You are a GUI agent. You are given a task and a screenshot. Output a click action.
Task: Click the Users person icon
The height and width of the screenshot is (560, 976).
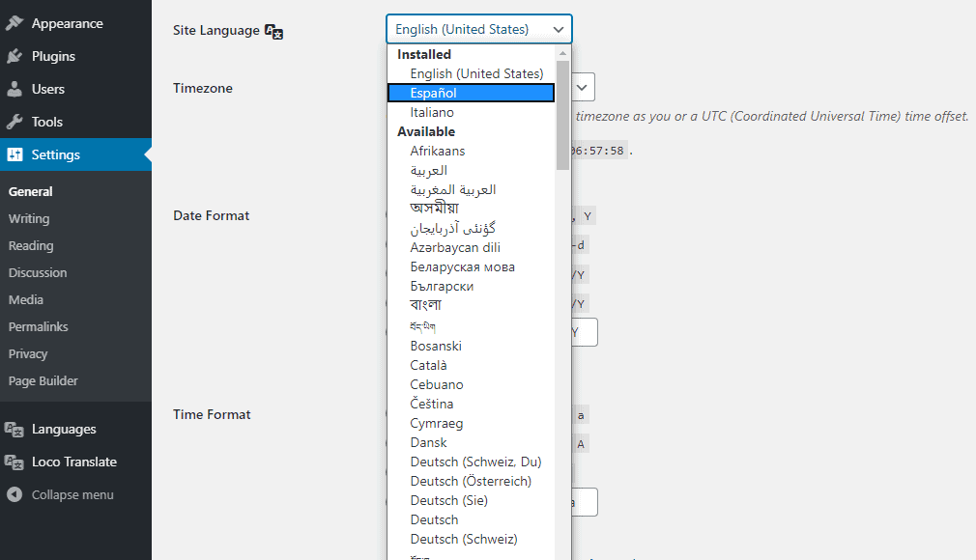point(14,89)
